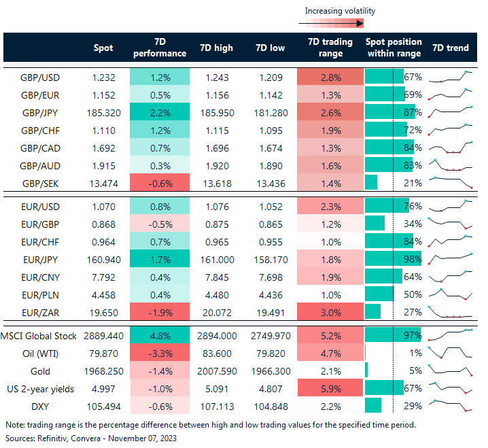Select the DXY spot value 105.494

(103, 406)
